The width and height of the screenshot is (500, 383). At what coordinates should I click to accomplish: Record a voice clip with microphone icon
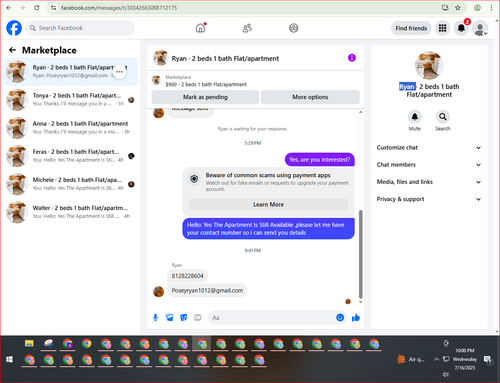click(x=155, y=318)
